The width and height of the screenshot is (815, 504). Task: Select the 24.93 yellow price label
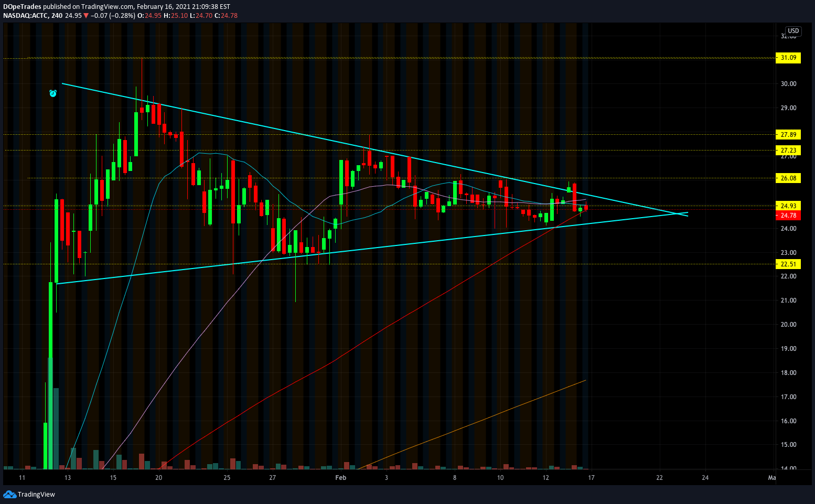788,206
